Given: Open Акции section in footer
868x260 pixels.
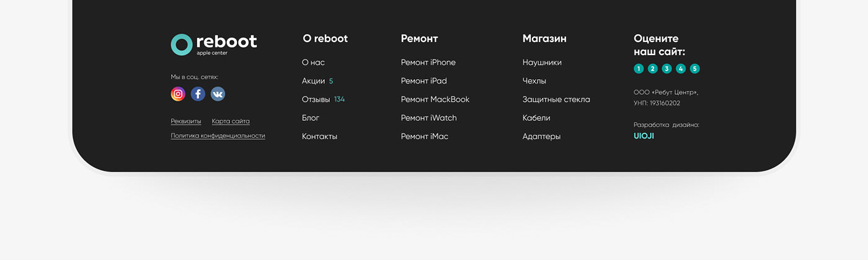Looking at the screenshot, I should tap(314, 81).
